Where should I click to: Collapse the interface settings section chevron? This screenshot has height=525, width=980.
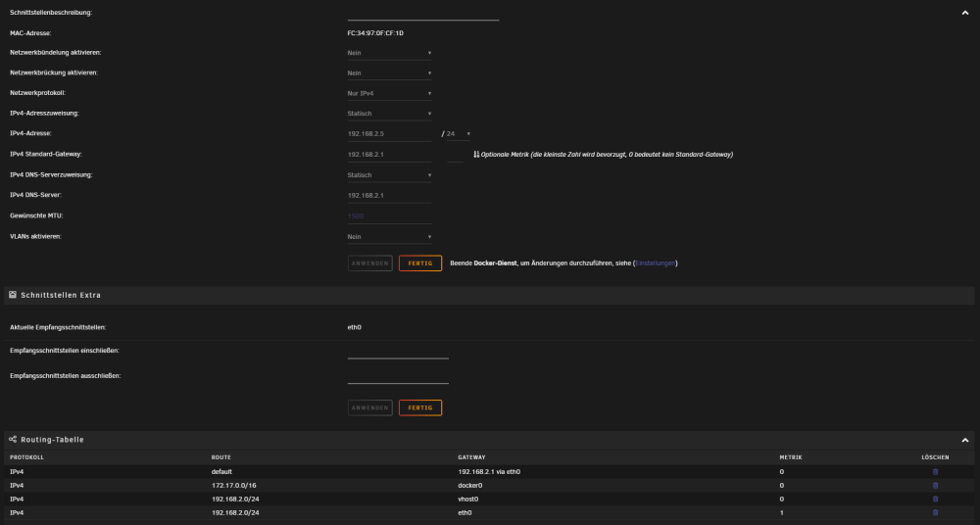click(x=965, y=13)
